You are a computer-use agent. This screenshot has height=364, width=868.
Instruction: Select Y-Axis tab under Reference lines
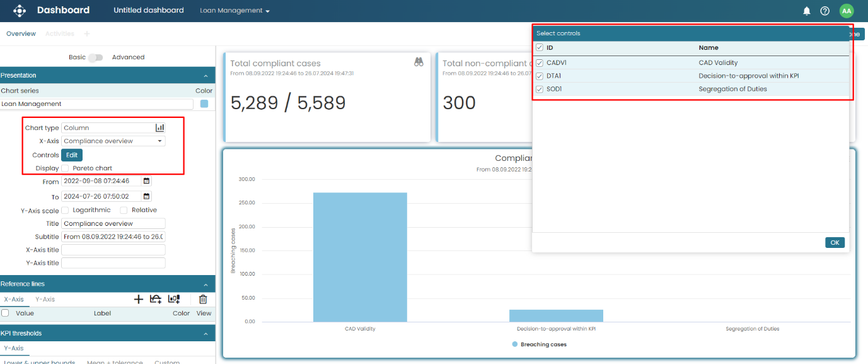45,299
